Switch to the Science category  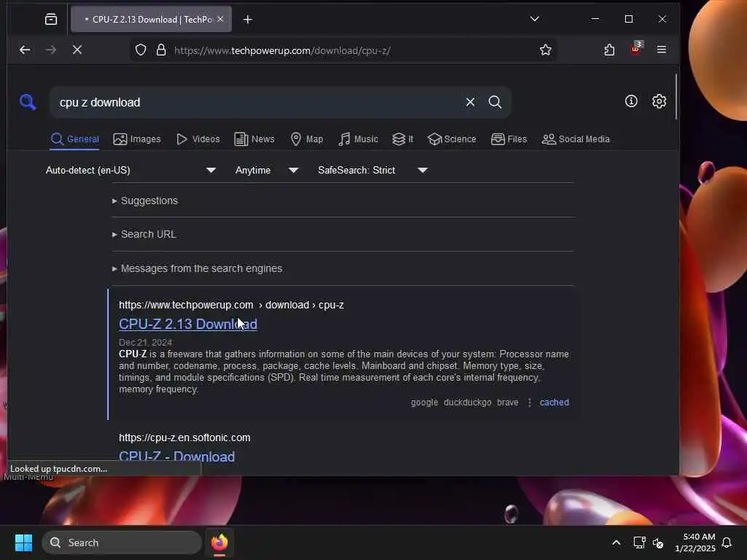[452, 139]
